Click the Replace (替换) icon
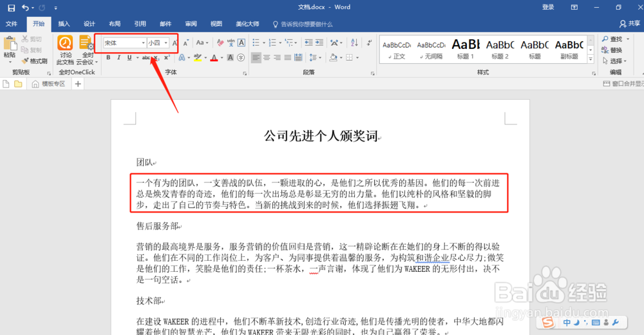Screen dimensions: 644x335 coord(605,50)
